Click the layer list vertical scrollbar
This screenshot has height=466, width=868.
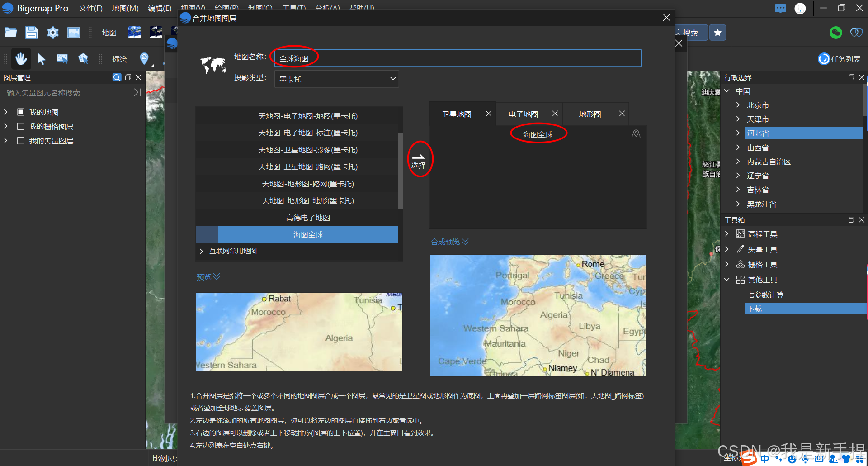[x=400, y=171]
